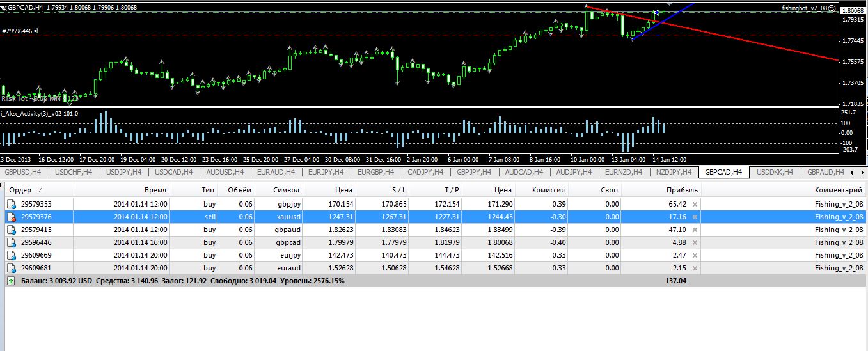
Task: Click the order icon for ticket 29579415
Action: (x=12, y=230)
